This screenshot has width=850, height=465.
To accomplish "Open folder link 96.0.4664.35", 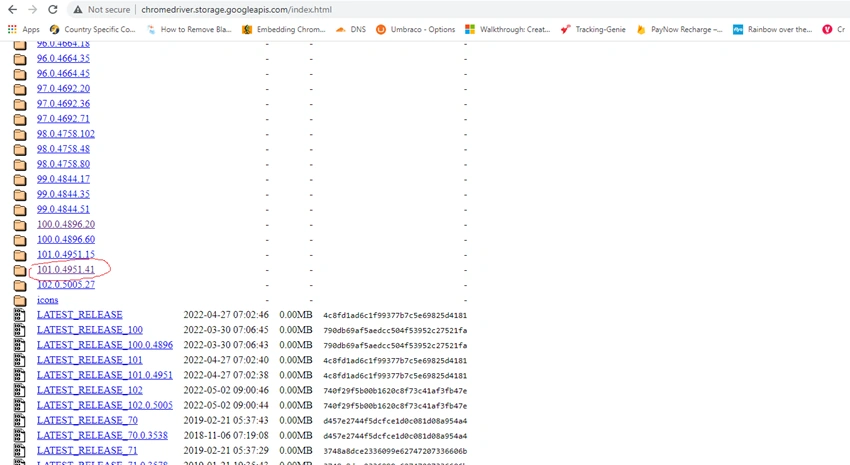I will tap(63, 58).
